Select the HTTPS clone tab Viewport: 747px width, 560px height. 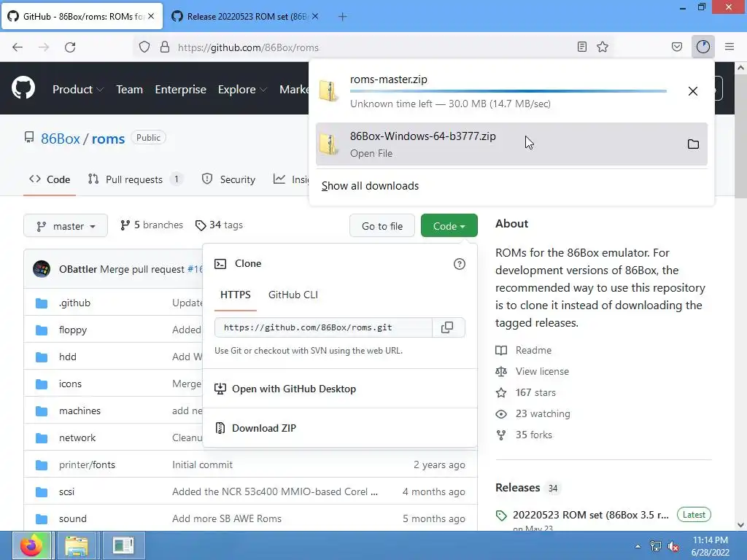tap(236, 295)
